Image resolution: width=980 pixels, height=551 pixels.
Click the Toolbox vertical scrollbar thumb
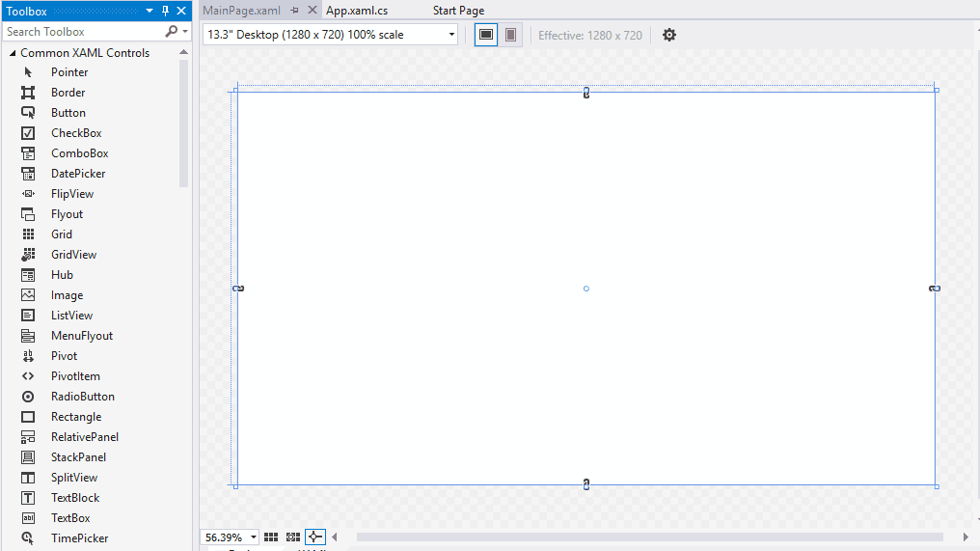tap(183, 124)
